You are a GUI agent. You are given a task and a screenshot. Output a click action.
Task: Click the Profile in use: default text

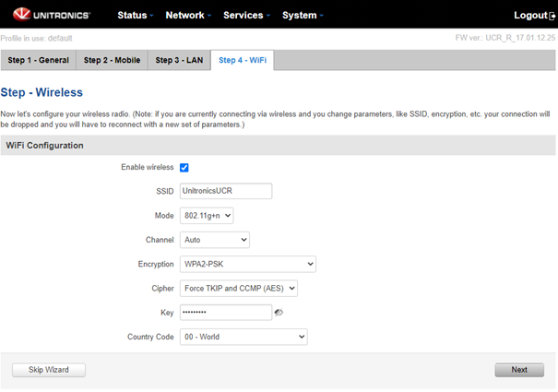coord(36,38)
